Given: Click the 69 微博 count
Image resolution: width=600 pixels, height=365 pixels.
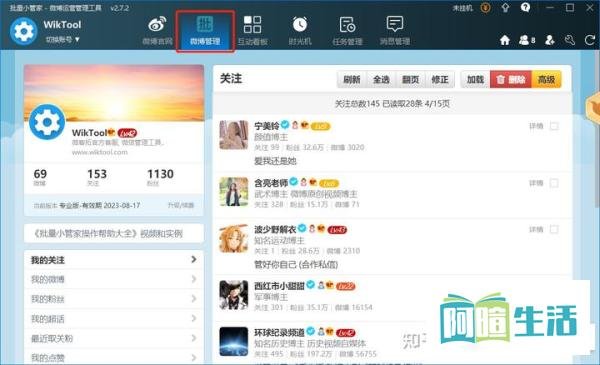Looking at the screenshot, I should pos(40,177).
